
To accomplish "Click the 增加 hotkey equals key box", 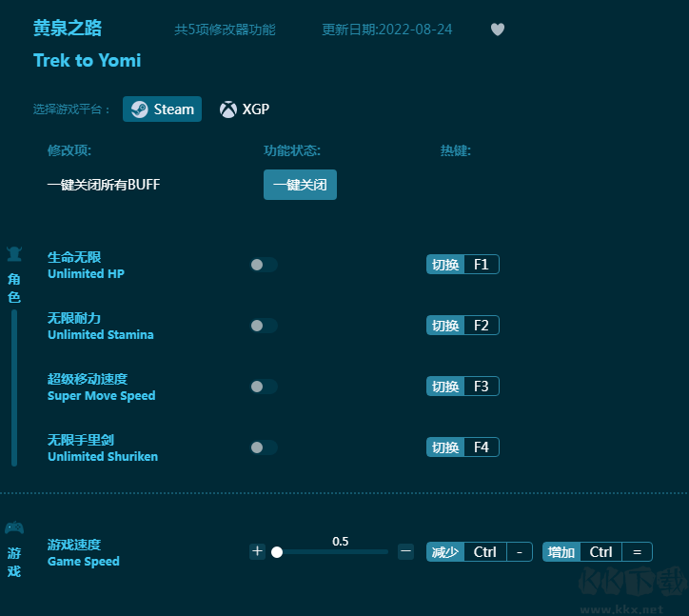I will tap(637, 552).
